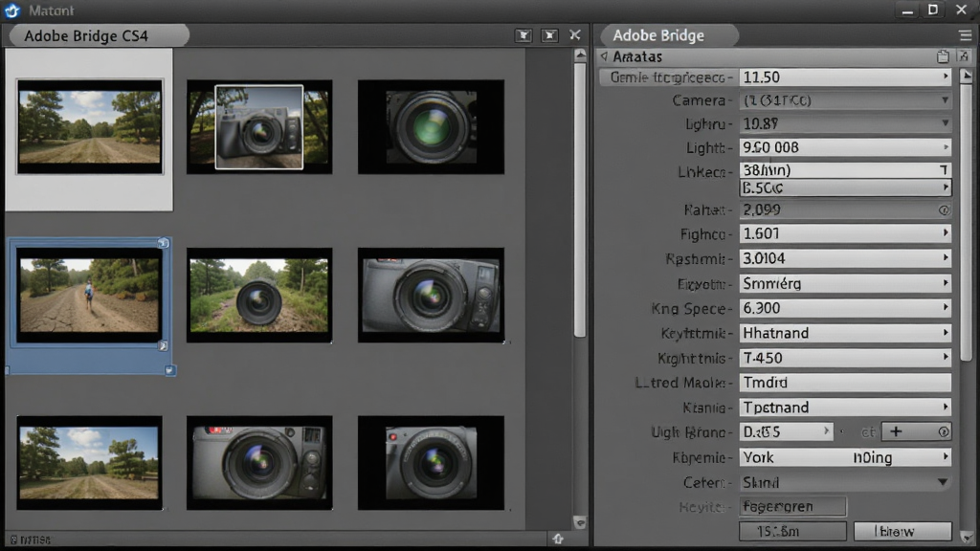Click the 15:.8m button
Image resolution: width=980 pixels, height=551 pixels.
click(x=792, y=532)
